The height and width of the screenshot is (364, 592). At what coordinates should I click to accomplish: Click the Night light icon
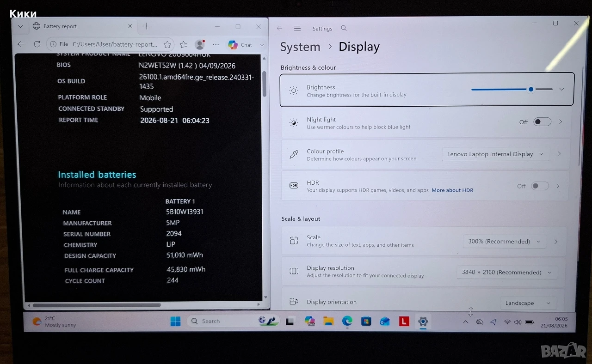point(294,123)
